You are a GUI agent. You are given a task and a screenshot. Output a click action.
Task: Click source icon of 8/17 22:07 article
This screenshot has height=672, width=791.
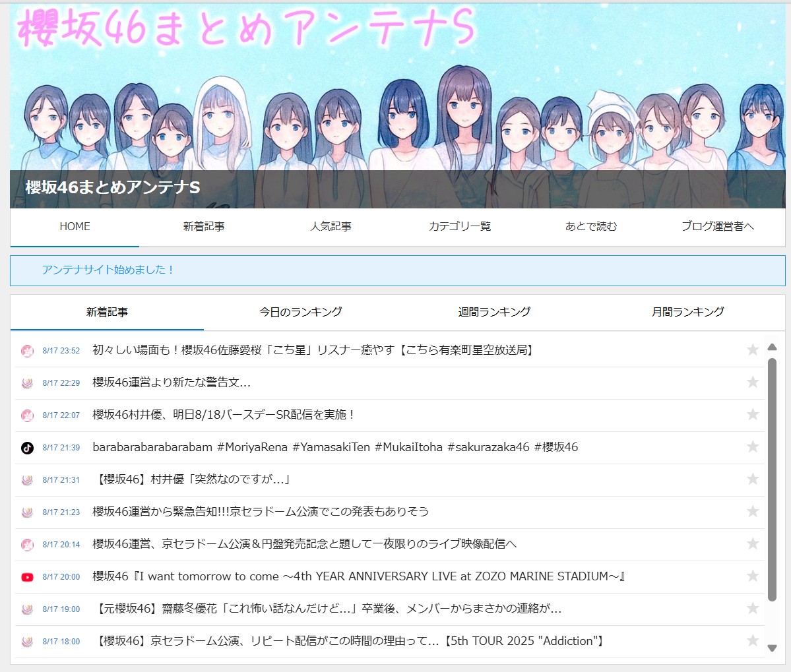pyautogui.click(x=27, y=415)
